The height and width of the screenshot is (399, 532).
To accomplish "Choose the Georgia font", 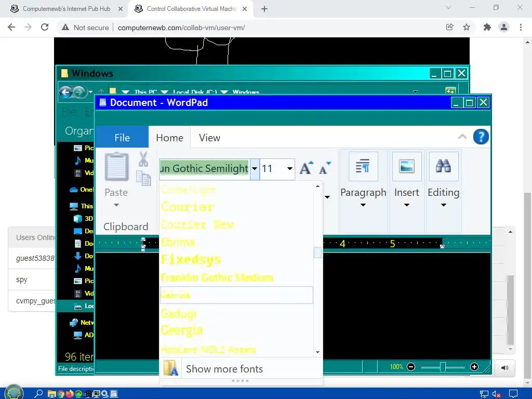I will click(x=182, y=330).
